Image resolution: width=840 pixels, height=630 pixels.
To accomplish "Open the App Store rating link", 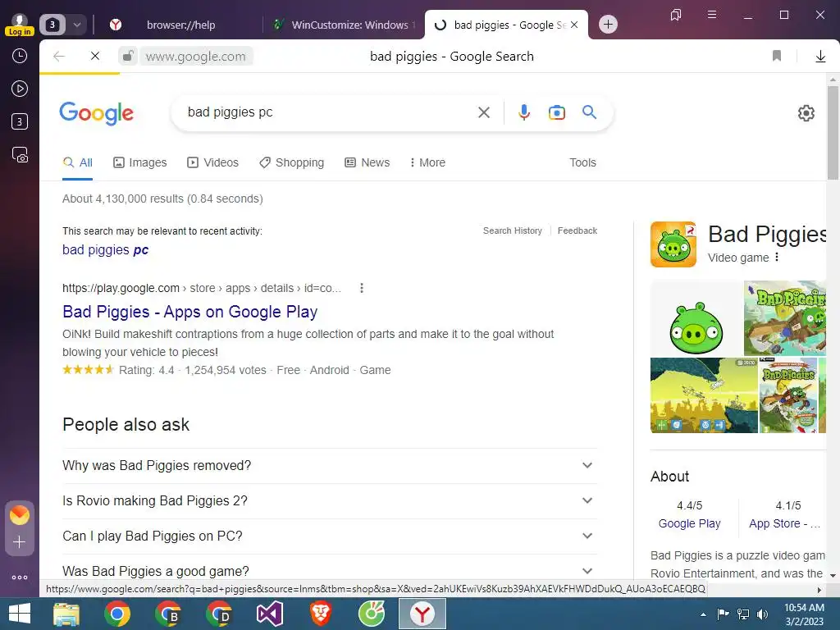I will [784, 523].
